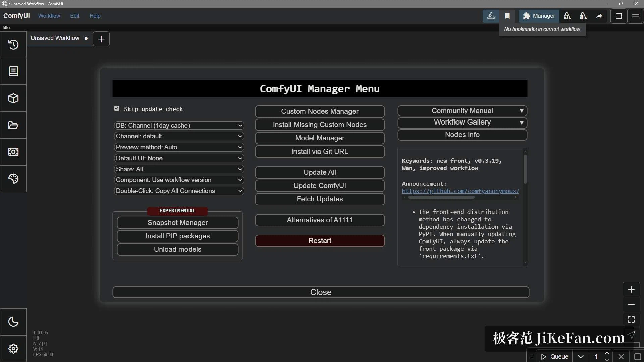The height and width of the screenshot is (362, 644).
Task: Open Custom Nodes Manager
Action: click(x=320, y=111)
